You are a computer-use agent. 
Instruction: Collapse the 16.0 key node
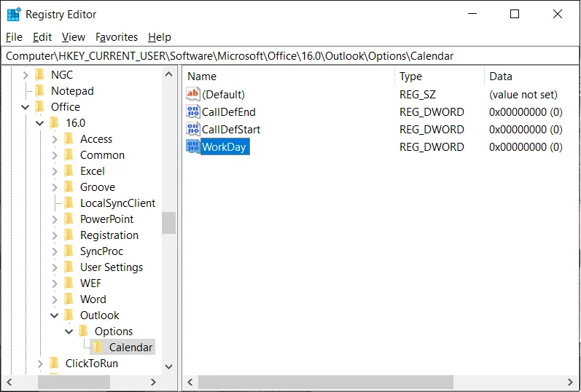coord(39,123)
